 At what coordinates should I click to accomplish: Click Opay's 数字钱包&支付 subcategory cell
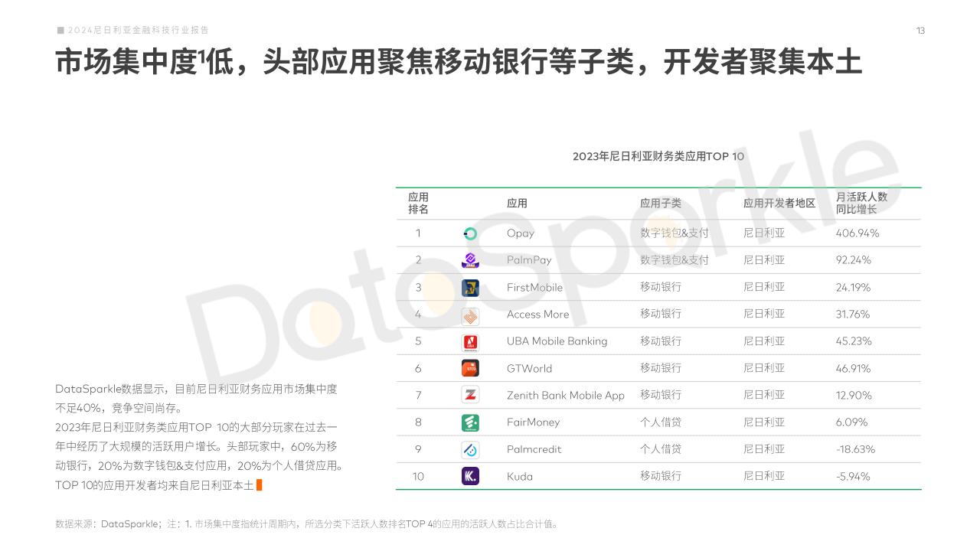(x=675, y=233)
